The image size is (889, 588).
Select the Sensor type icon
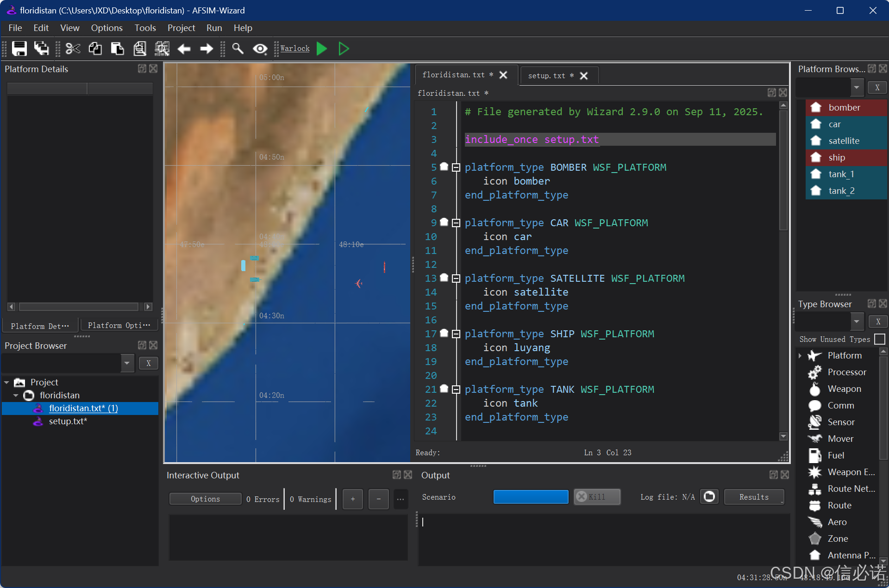[x=814, y=422]
